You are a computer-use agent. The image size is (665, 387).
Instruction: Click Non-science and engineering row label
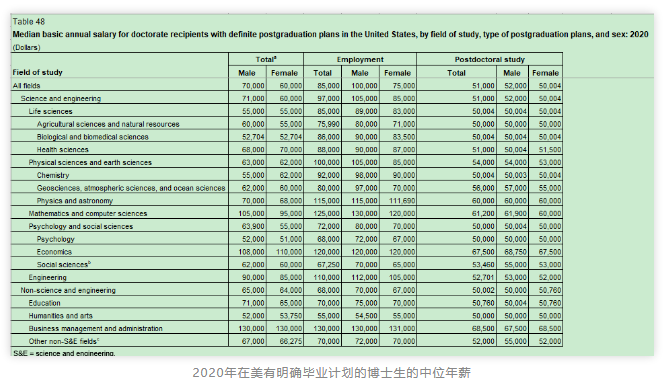pos(68,290)
